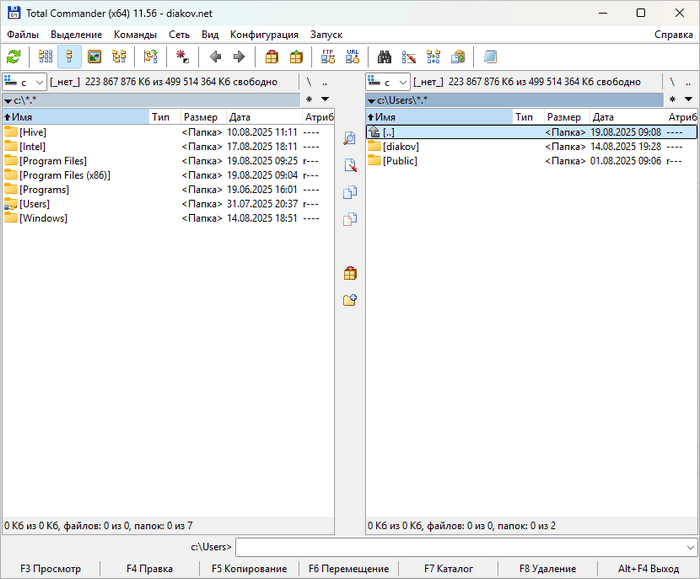This screenshot has width=700, height=579.
Task: Click the command line input field
Action: coord(460,547)
